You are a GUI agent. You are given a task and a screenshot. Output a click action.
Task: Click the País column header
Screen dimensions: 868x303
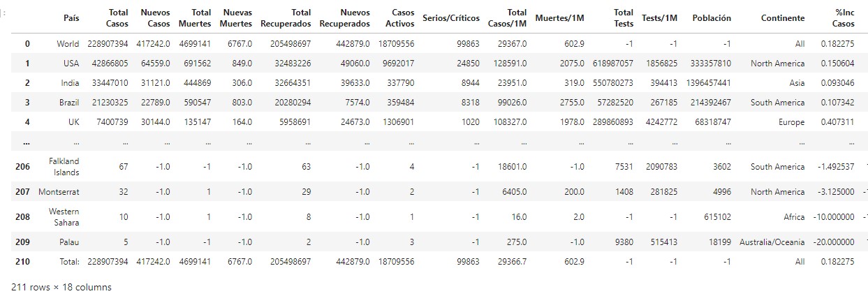[x=71, y=18]
